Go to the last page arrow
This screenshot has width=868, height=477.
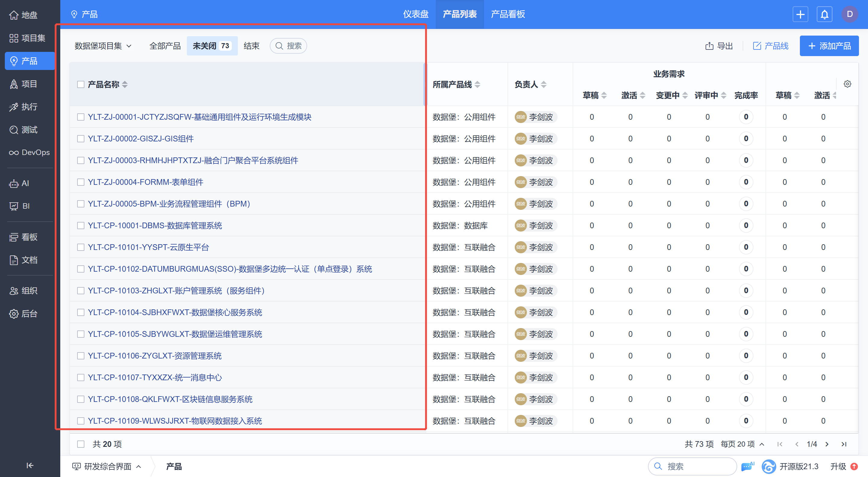pyautogui.click(x=844, y=444)
